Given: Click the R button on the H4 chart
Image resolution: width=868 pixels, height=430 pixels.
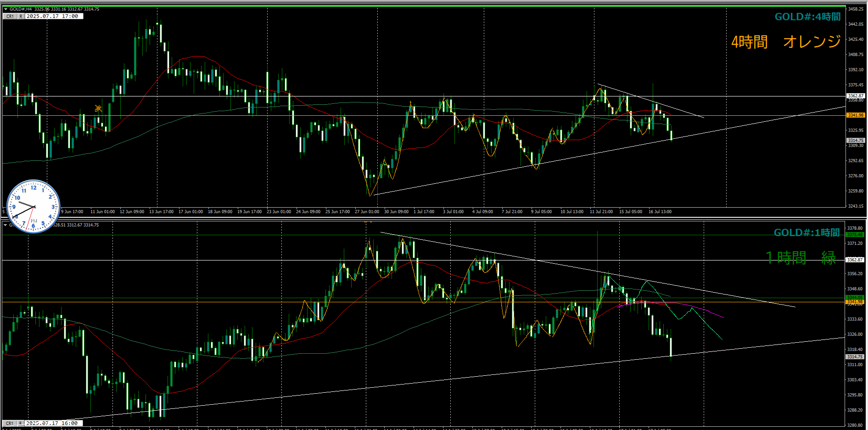Looking at the screenshot, I should click(x=21, y=16).
